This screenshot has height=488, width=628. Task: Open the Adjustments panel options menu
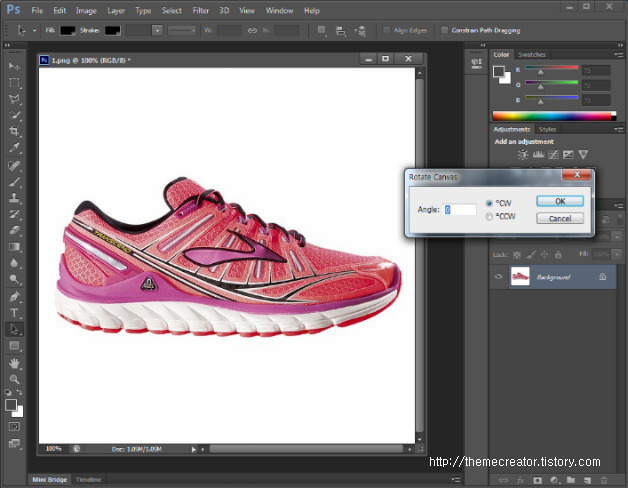point(618,129)
